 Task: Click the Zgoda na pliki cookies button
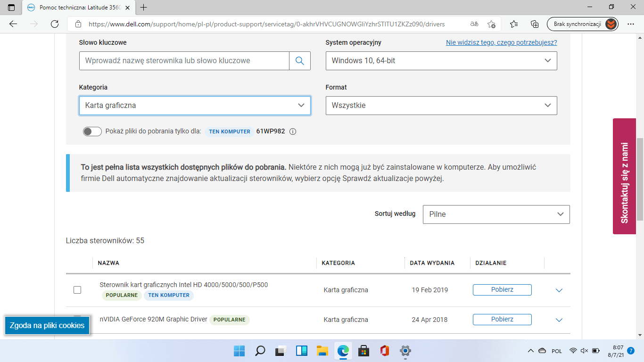click(47, 325)
